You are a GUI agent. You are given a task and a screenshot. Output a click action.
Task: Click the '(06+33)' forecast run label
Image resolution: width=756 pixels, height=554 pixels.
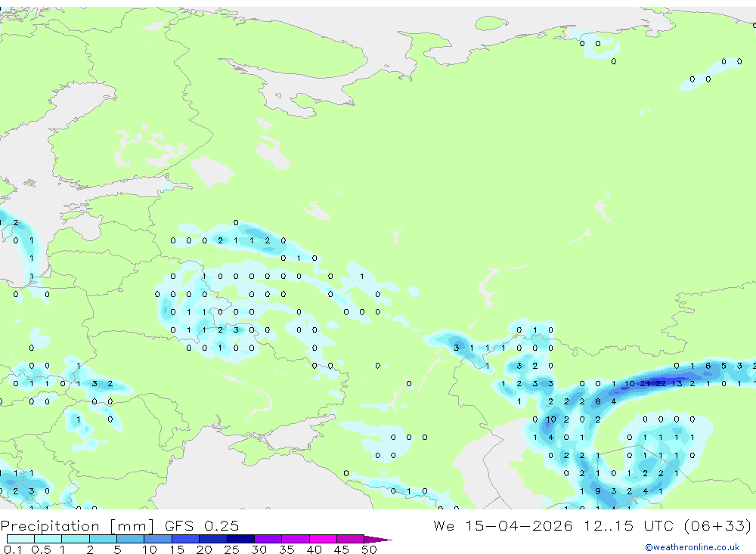[718, 525]
